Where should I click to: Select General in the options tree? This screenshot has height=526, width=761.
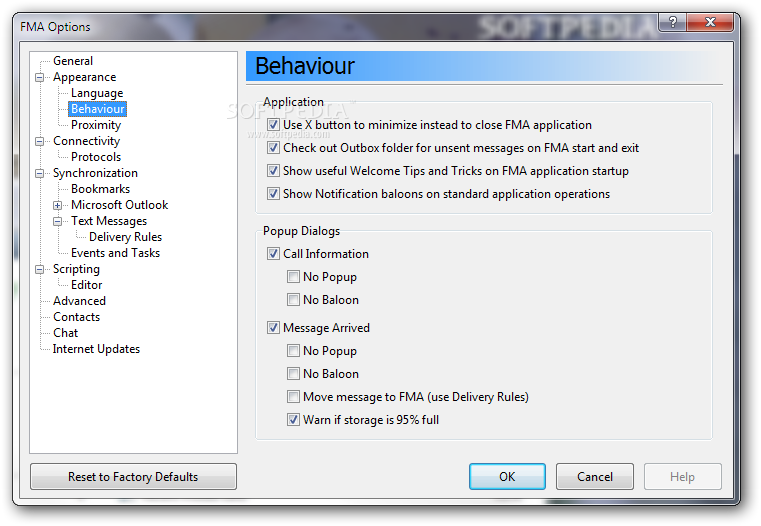click(x=73, y=61)
